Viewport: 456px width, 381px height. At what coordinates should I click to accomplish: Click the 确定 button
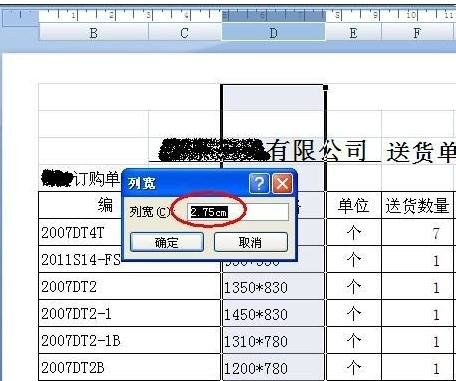click(x=167, y=242)
